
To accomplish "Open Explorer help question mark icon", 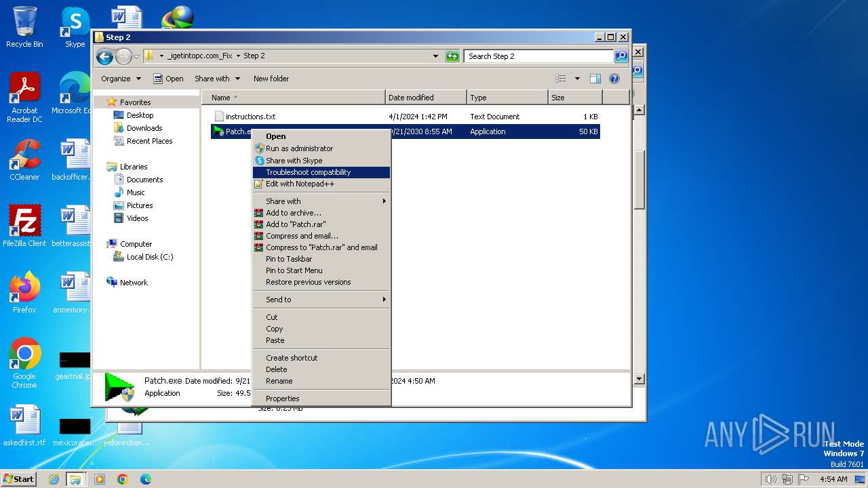I will click(x=614, y=79).
